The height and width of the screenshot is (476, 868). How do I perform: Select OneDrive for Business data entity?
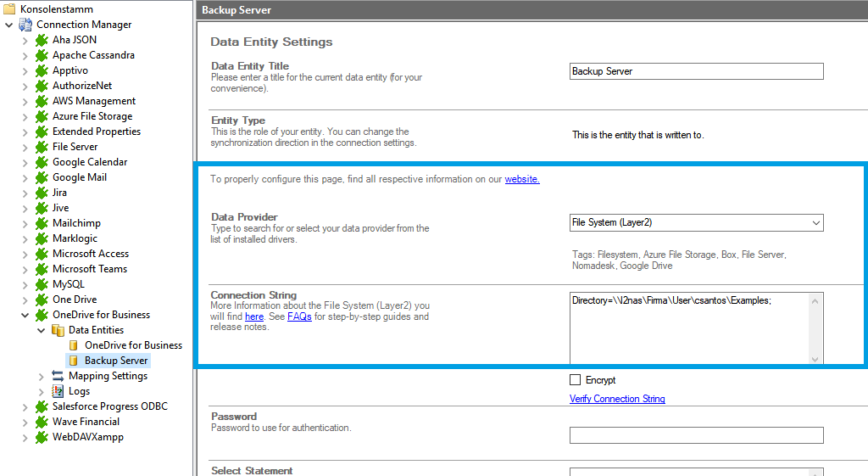tap(133, 345)
